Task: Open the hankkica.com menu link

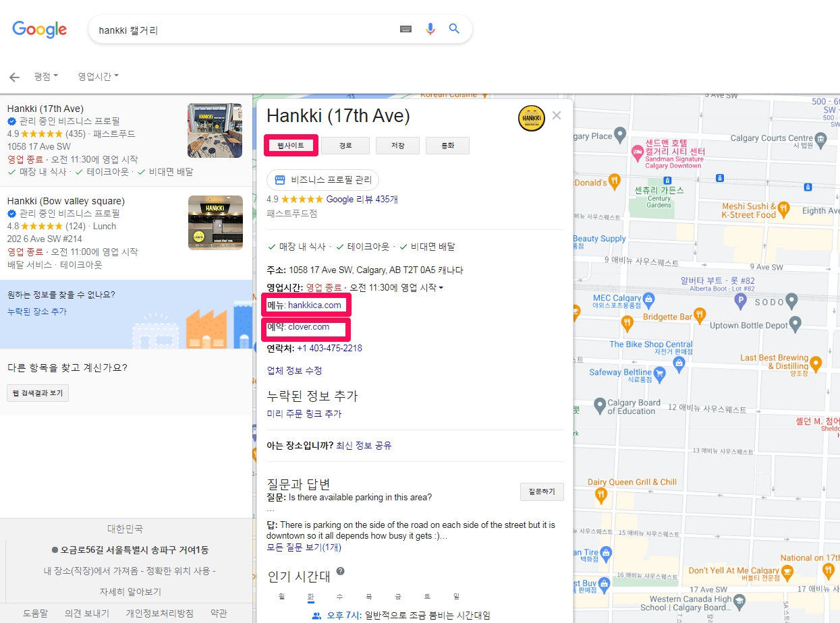Action: pyautogui.click(x=314, y=305)
